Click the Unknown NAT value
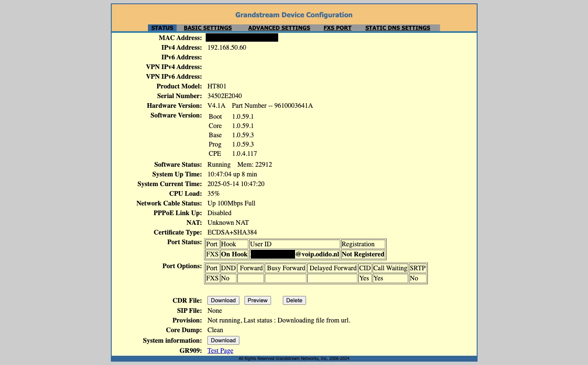This screenshot has width=588, height=365. (x=228, y=222)
